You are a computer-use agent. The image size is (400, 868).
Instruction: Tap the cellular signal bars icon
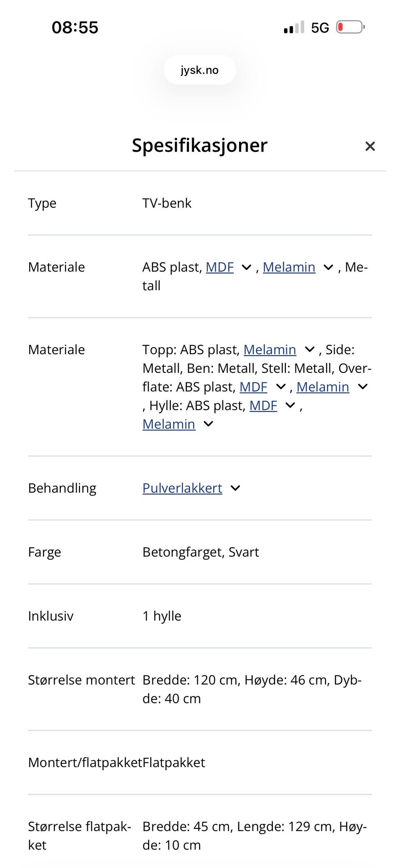point(294,28)
